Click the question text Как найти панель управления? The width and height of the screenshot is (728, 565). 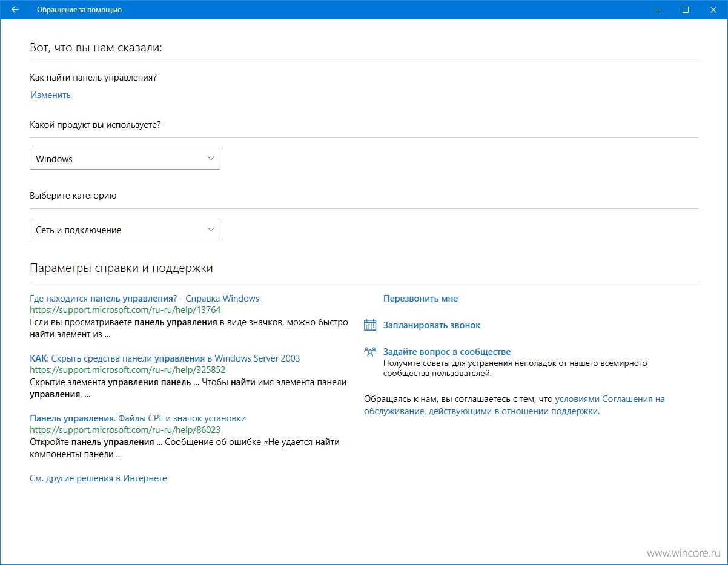click(93, 78)
